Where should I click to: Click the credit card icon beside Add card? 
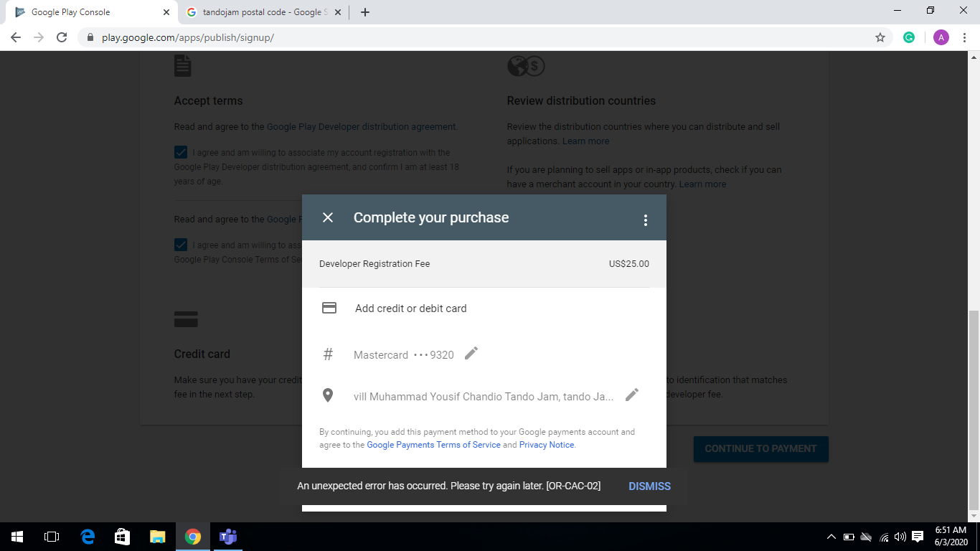pyautogui.click(x=329, y=308)
